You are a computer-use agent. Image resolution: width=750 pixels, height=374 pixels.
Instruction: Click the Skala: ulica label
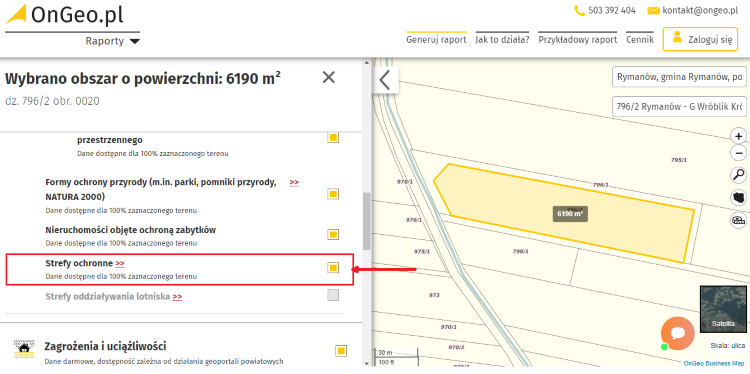pos(728,346)
